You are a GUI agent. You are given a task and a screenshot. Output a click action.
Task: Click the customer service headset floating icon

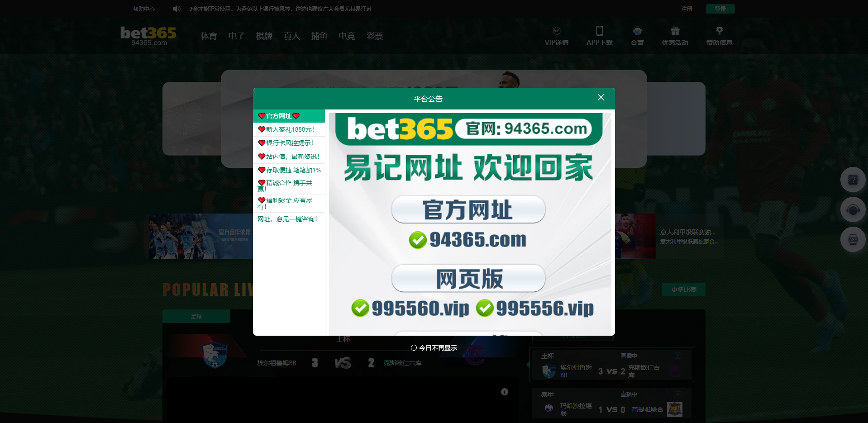pos(853,210)
